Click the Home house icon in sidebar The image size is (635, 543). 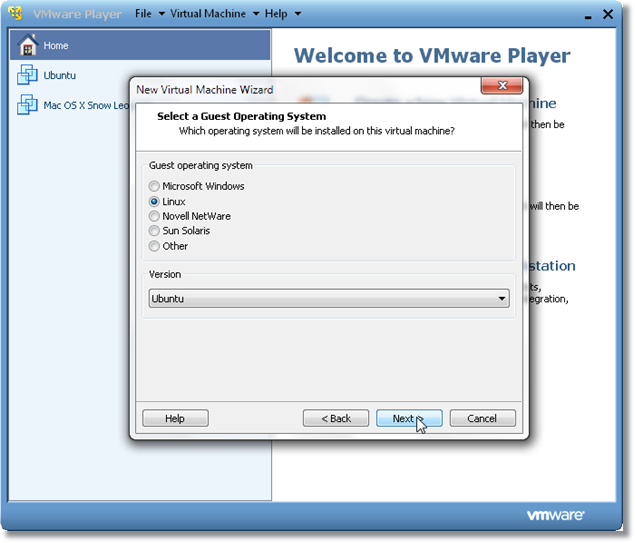[28, 45]
